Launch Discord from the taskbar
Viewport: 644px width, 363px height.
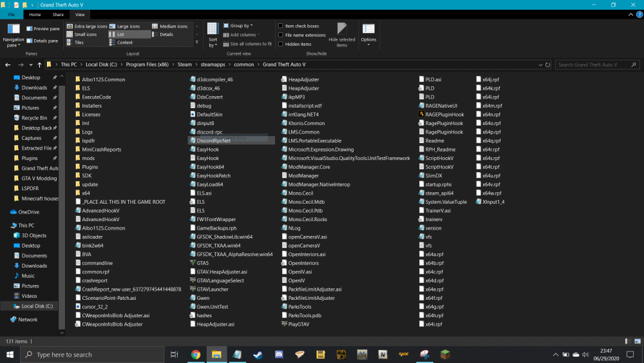(279, 355)
